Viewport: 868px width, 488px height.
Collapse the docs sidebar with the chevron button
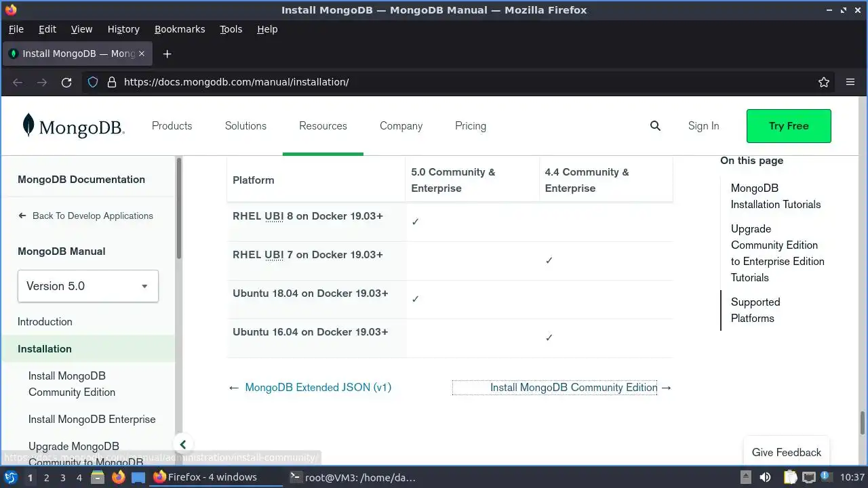(x=182, y=445)
